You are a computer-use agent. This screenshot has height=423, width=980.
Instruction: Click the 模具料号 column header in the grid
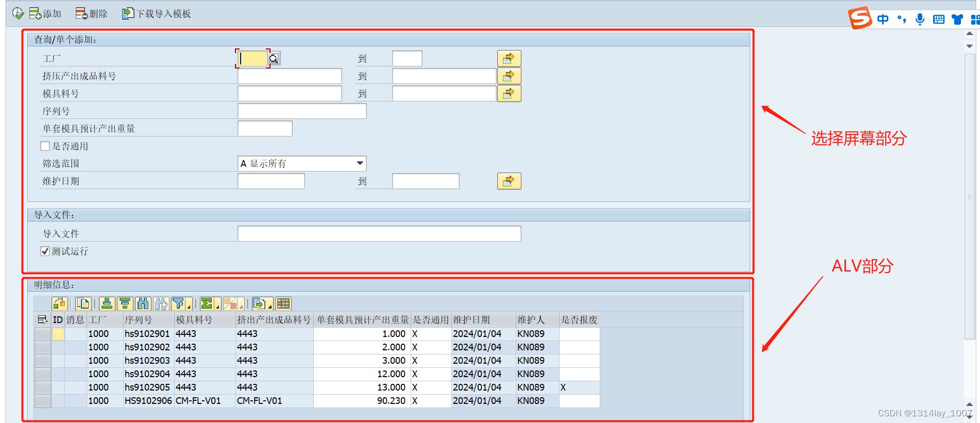point(205,320)
